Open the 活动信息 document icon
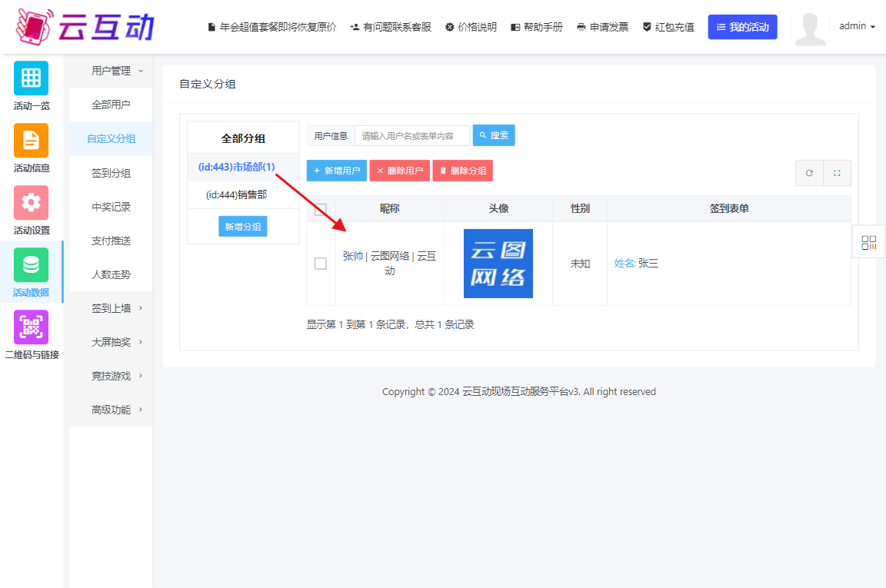Screen dimensions: 886x588 31,141
